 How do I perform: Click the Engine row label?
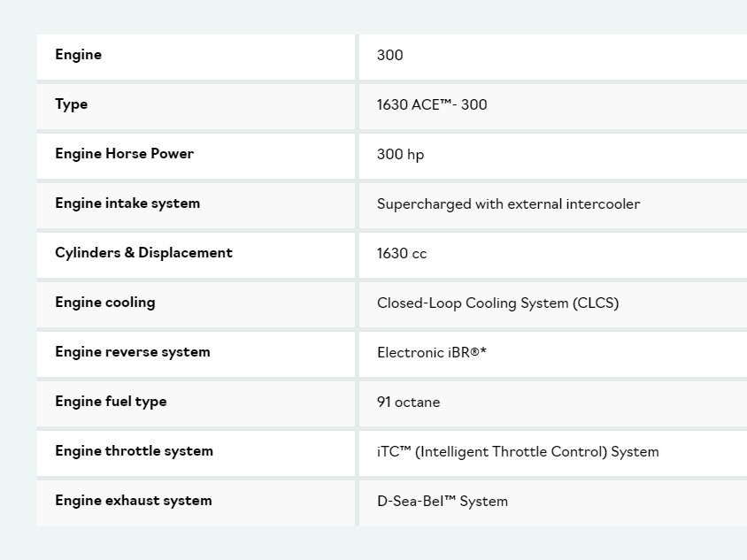79,55
